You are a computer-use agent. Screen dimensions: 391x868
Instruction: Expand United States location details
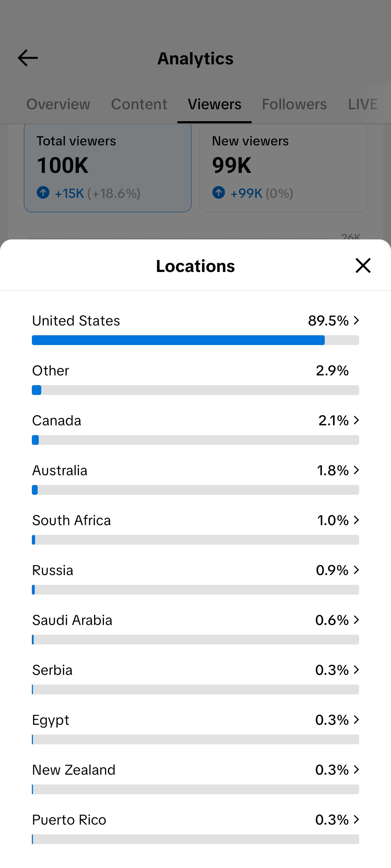click(x=356, y=320)
